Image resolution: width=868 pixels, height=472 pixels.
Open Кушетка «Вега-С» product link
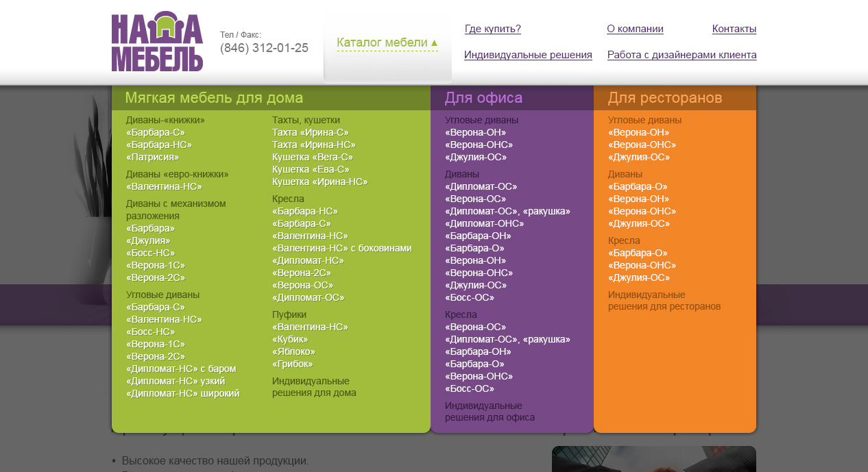coord(313,157)
